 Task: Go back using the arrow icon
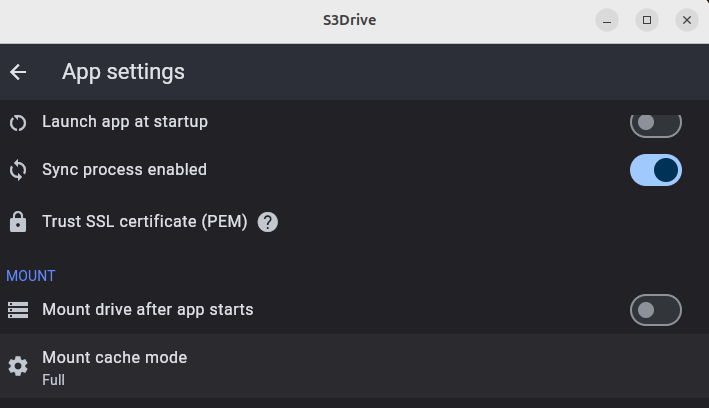tap(18, 72)
